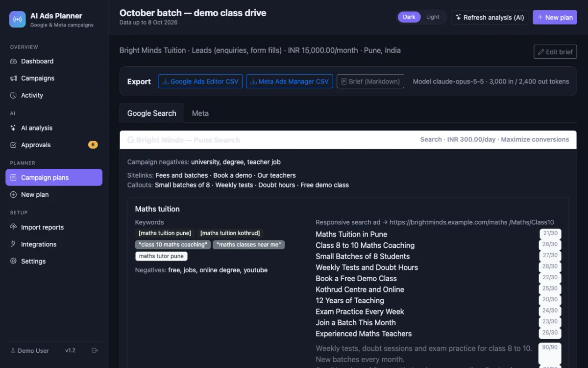Click the October batch plan title
The image size is (588, 368).
[x=193, y=13]
